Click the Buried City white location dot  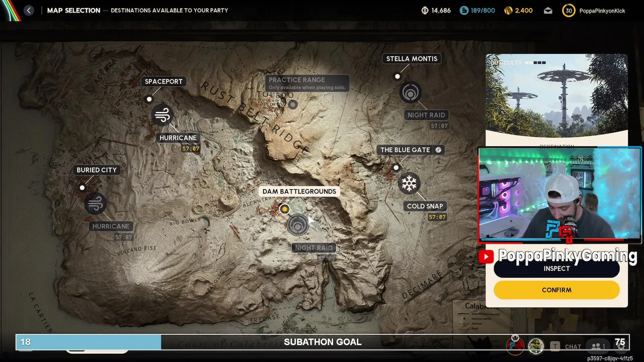pos(82,188)
